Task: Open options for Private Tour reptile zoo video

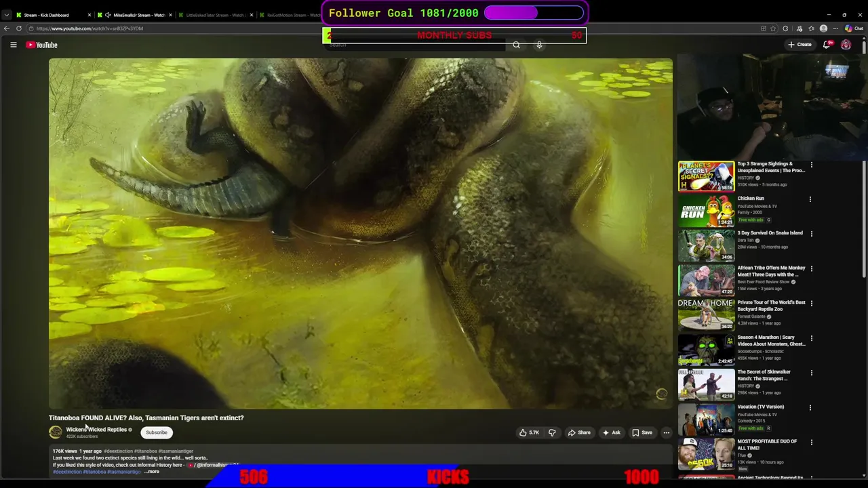Action: pos(810,303)
